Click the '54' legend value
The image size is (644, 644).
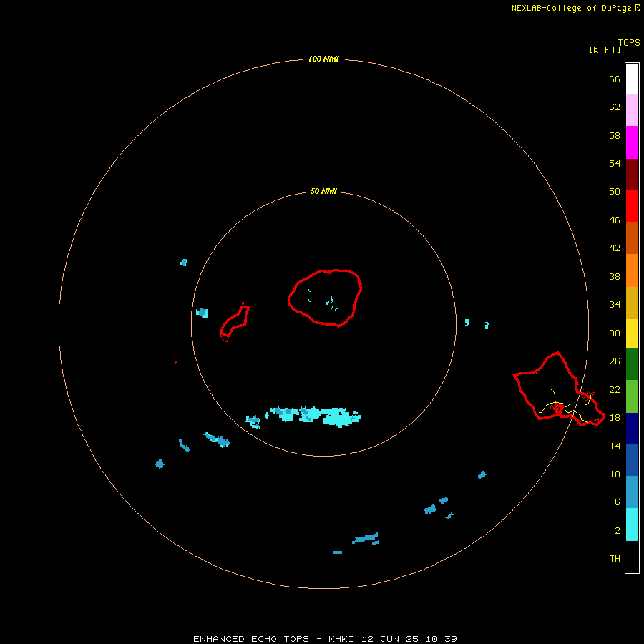pos(615,163)
